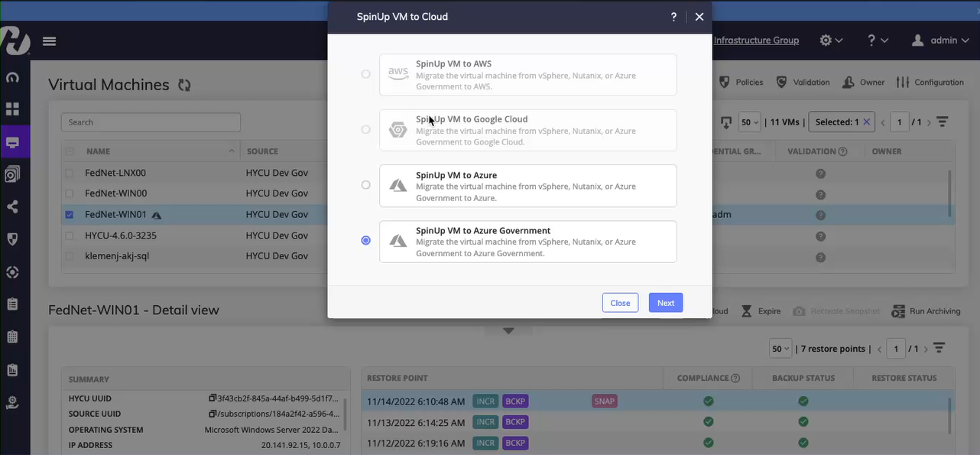This screenshot has width=980, height=455.
Task: Click Close in the SpinUp dialog
Action: [620, 302]
